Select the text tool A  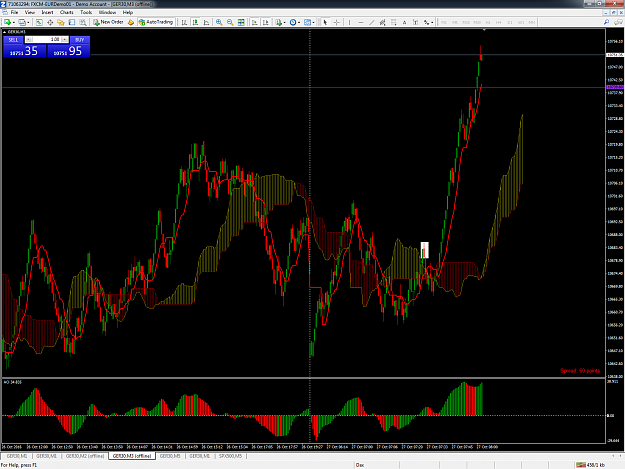click(x=404, y=22)
